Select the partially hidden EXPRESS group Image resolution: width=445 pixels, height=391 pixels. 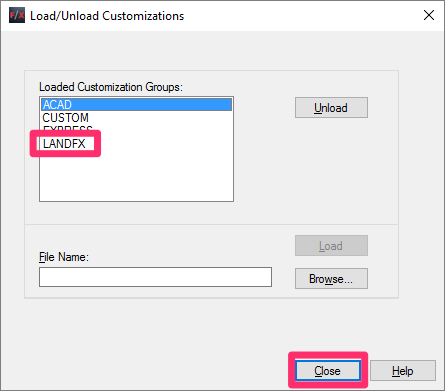coord(68,128)
